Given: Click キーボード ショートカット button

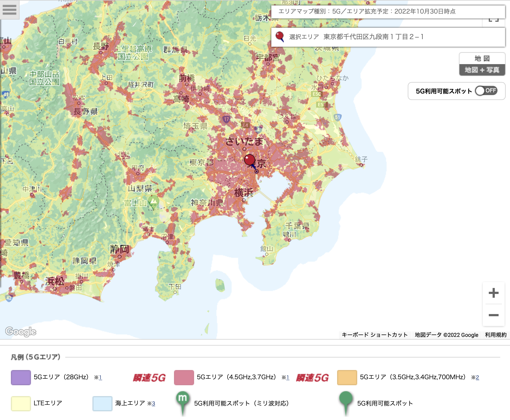Looking at the screenshot, I should [x=375, y=335].
